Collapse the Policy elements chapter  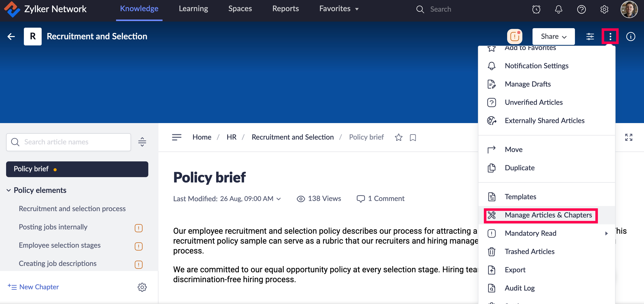coord(9,190)
